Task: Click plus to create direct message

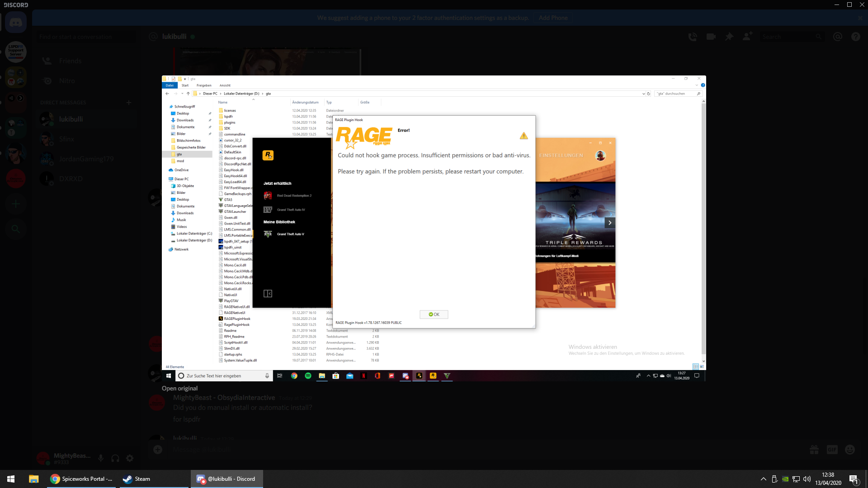Action: coord(129,103)
